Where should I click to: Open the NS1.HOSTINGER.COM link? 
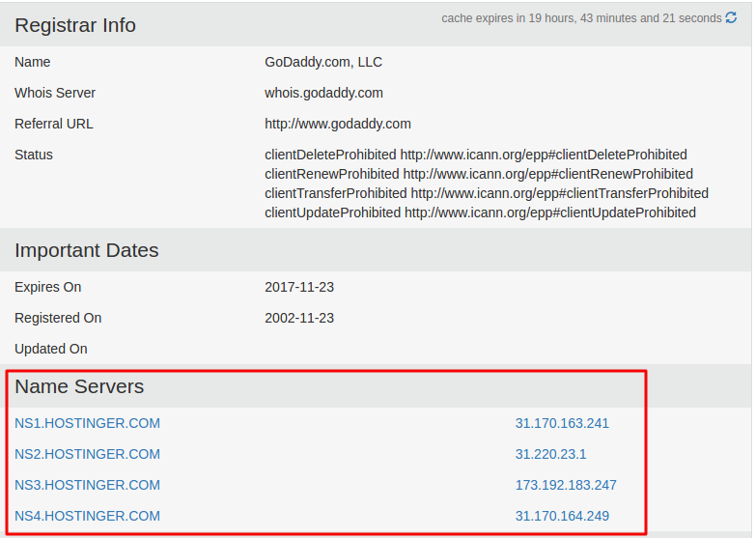click(87, 423)
